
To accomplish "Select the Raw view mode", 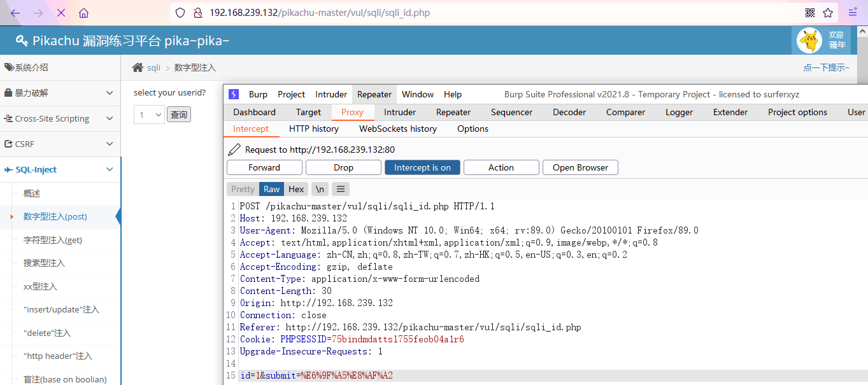I will point(272,189).
